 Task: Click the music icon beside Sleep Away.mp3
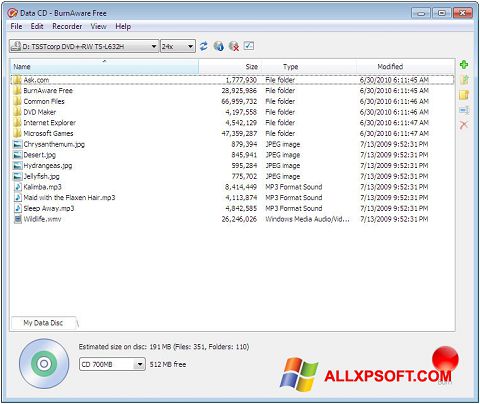[18, 208]
